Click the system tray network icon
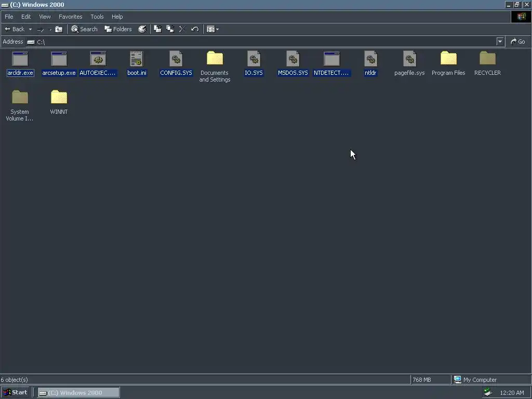This screenshot has width=532, height=399. pos(488,392)
